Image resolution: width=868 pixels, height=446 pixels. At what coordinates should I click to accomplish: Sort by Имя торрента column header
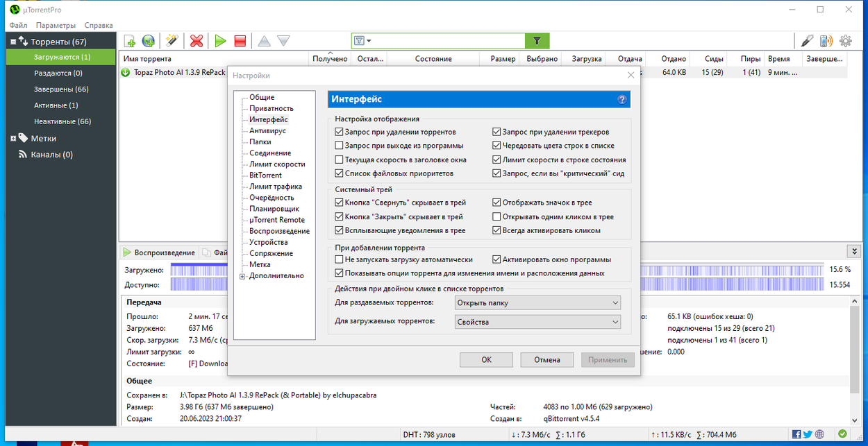coord(214,59)
